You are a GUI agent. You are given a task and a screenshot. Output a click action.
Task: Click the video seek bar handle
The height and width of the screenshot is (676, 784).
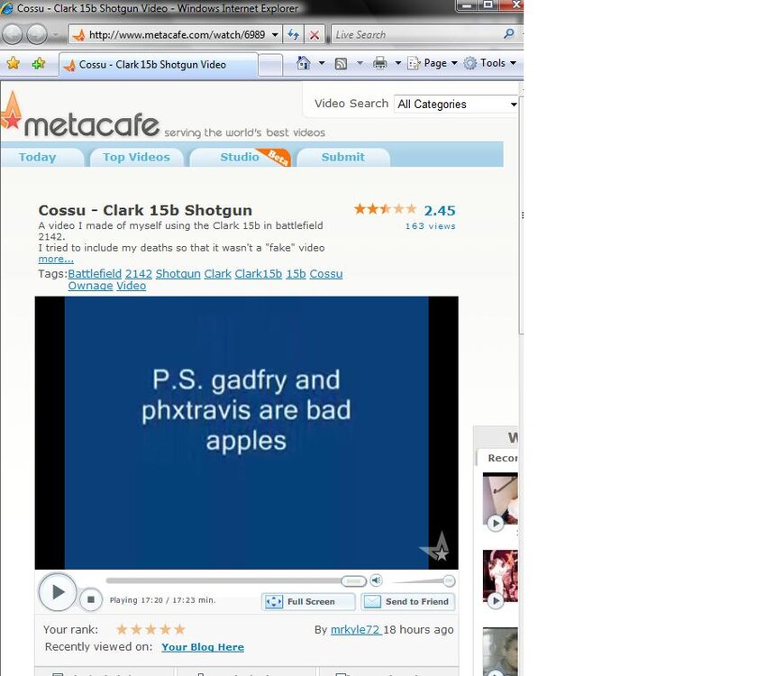coord(353,581)
